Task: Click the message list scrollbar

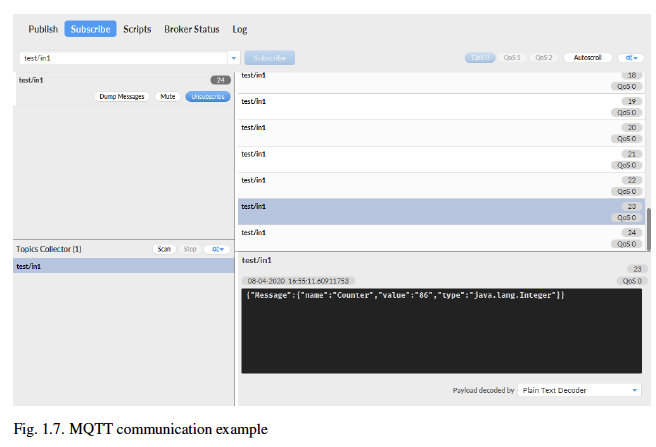Action: 649,229
